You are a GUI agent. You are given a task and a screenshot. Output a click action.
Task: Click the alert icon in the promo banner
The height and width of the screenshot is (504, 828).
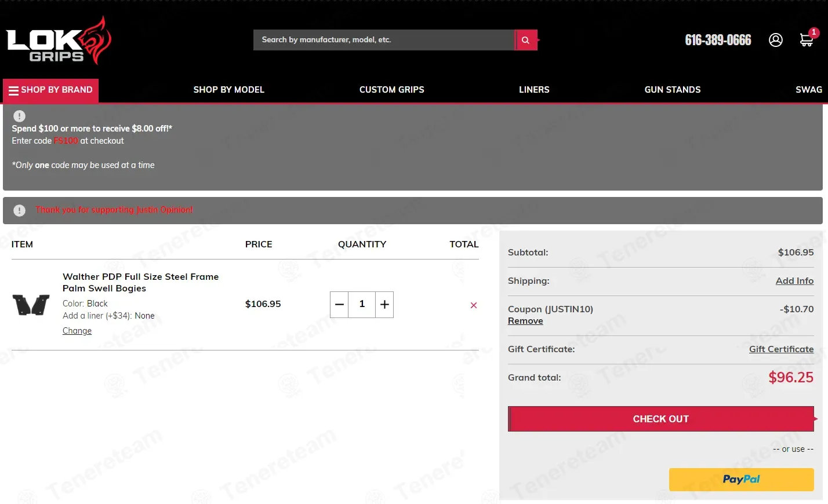point(19,116)
